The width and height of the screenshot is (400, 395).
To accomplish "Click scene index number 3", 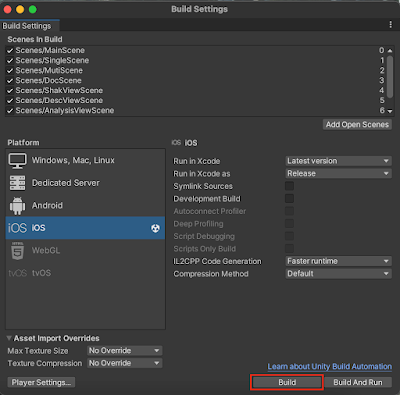I will coord(382,81).
